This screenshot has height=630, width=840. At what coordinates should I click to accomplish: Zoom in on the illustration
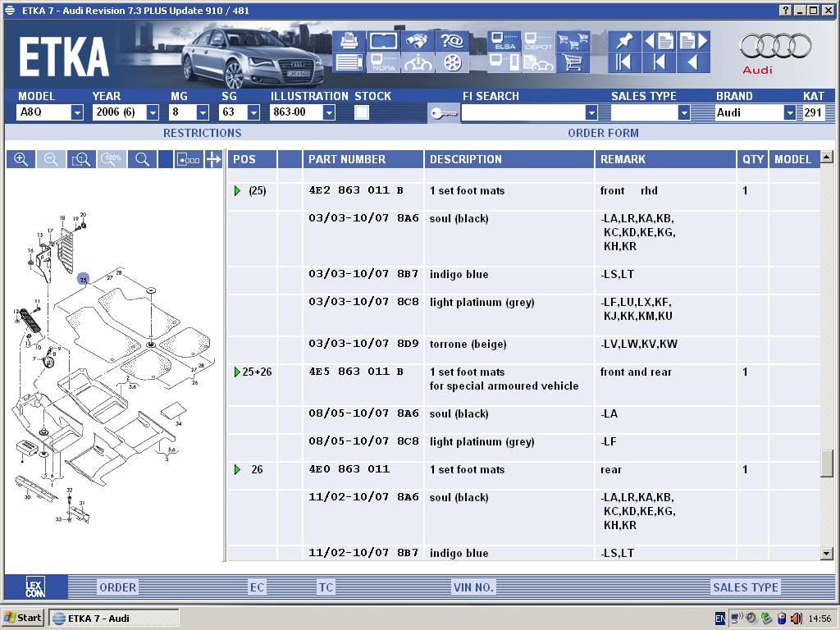[x=21, y=159]
